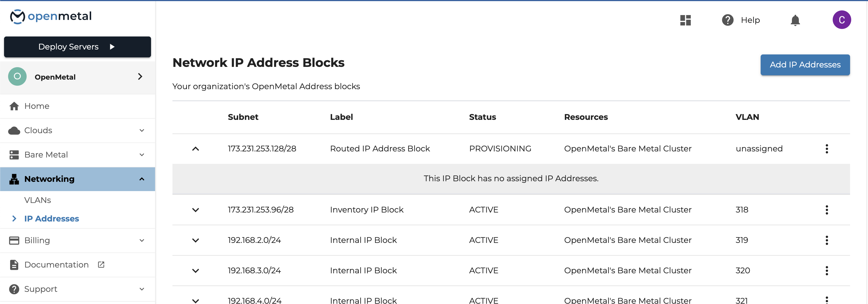Open the three-dot menu for 192.168.3.0/24

pyautogui.click(x=826, y=270)
